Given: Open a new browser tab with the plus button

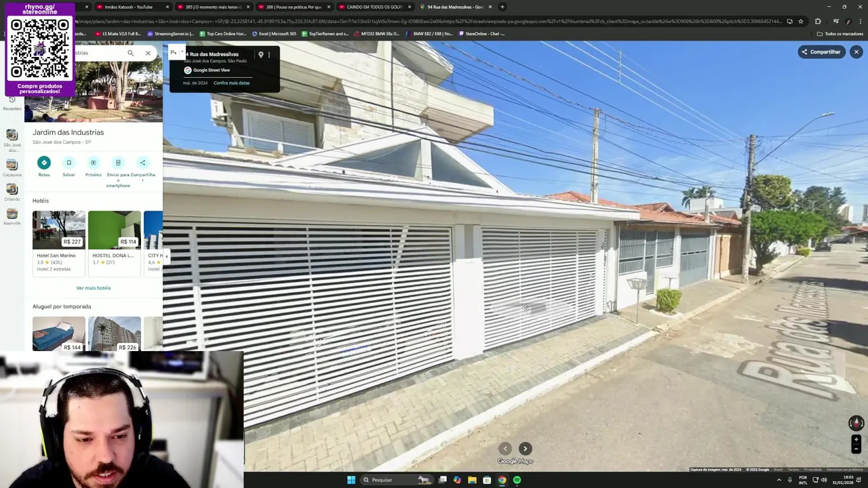Looking at the screenshot, I should click(x=502, y=7).
